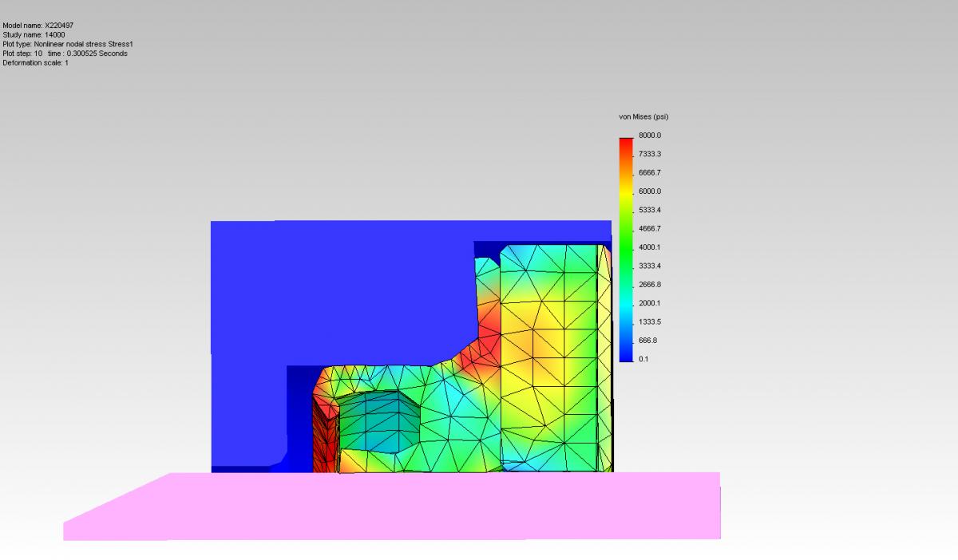Viewport: 958px width, 560px height.
Task: Click the Plot type Nonlinear nodal stress line
Action: (68, 45)
